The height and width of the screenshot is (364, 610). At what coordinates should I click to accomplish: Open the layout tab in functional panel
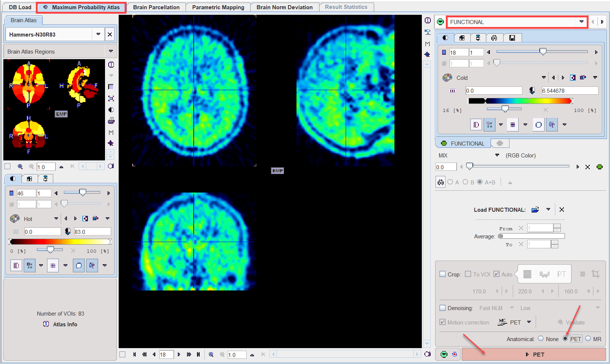click(x=462, y=38)
